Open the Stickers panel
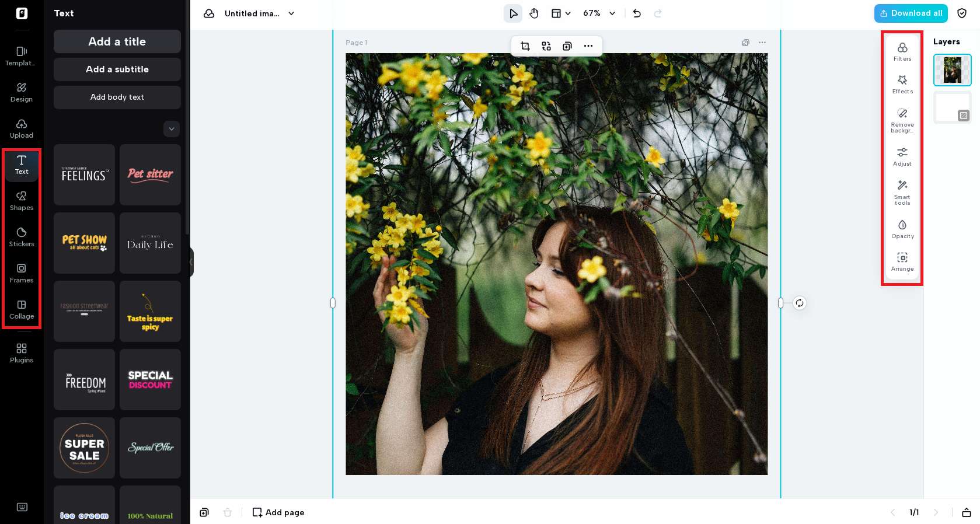 [x=22, y=237]
